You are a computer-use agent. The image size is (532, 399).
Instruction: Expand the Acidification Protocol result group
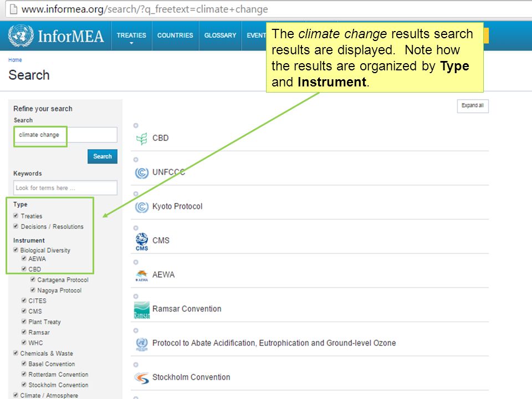(136, 330)
